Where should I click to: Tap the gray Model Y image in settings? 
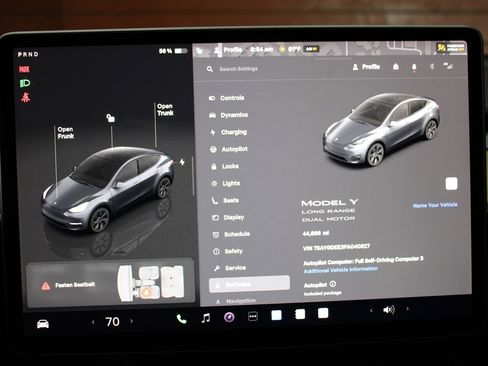[x=382, y=129]
